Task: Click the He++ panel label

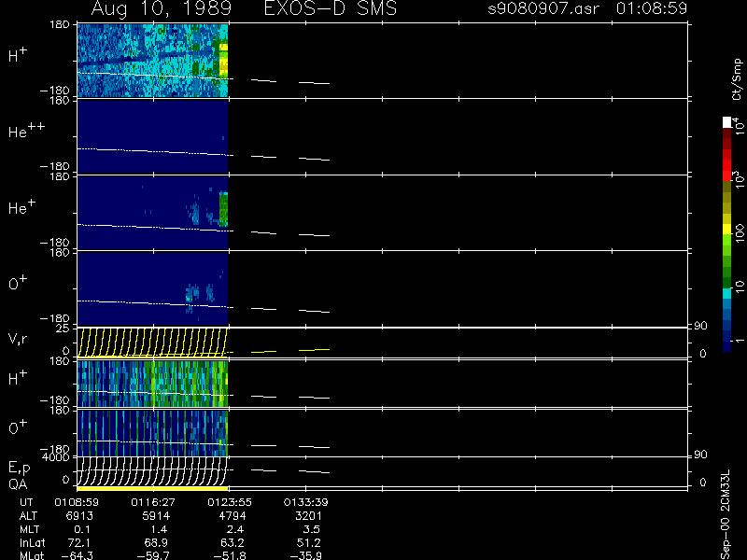Action: pos(27,131)
